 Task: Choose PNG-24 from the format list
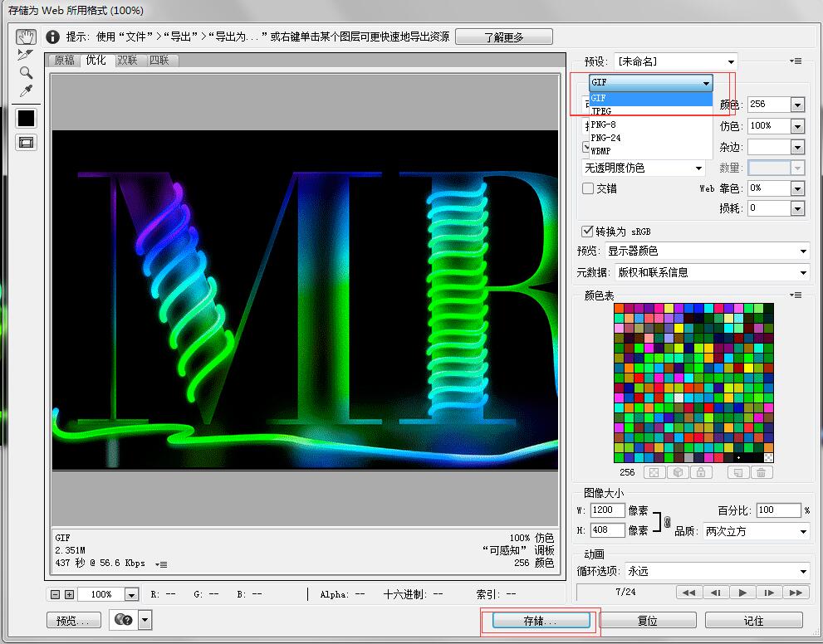click(651, 138)
